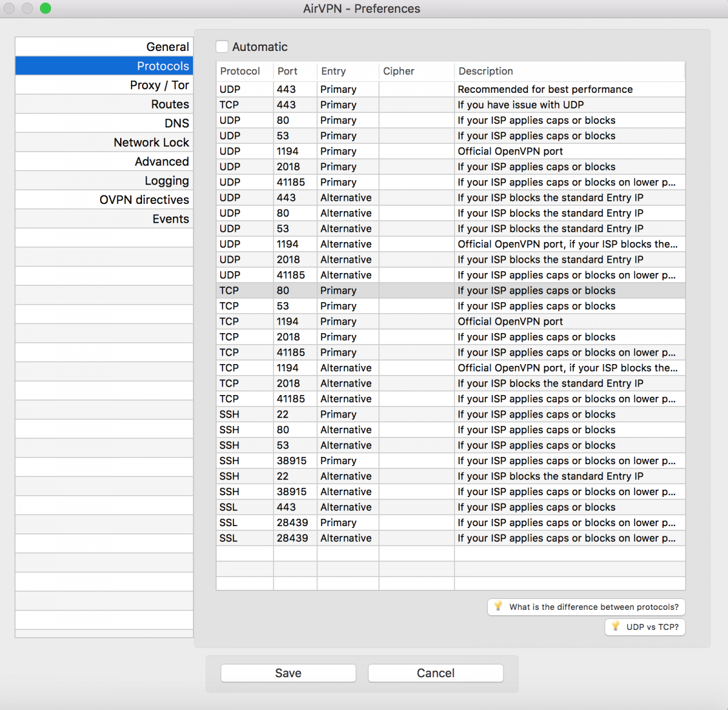
Task: Select the highlighted TCP port 80 Primary row
Action: (x=451, y=291)
